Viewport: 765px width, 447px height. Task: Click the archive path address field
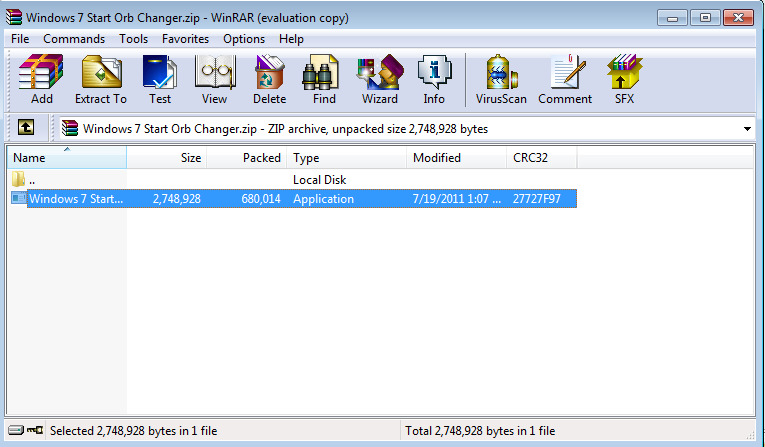pos(407,129)
